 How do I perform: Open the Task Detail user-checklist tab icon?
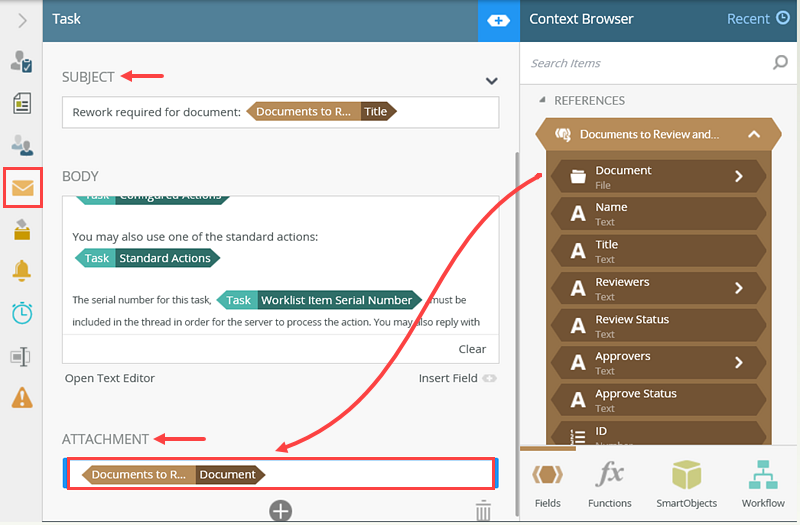pyautogui.click(x=21, y=61)
